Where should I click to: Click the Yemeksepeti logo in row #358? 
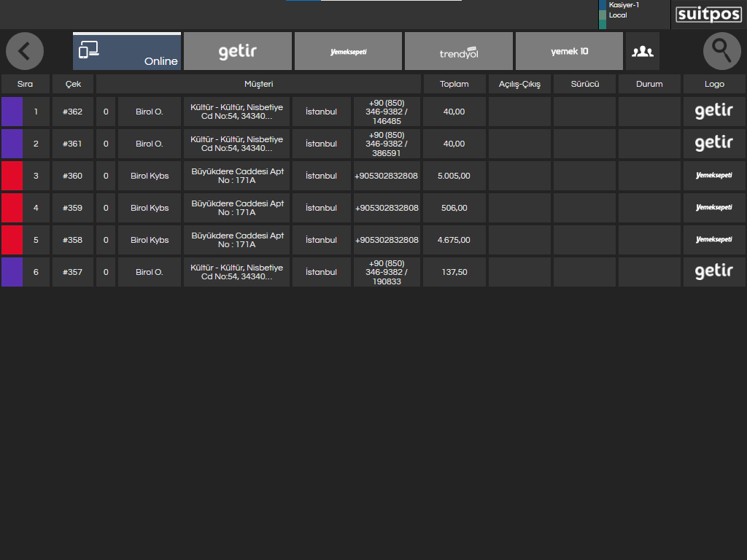click(713, 239)
